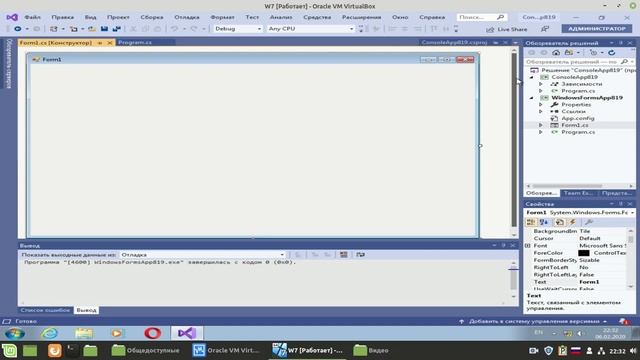
Task: Open Общедоступные folder in Linux taskbar
Action: click(x=145, y=351)
